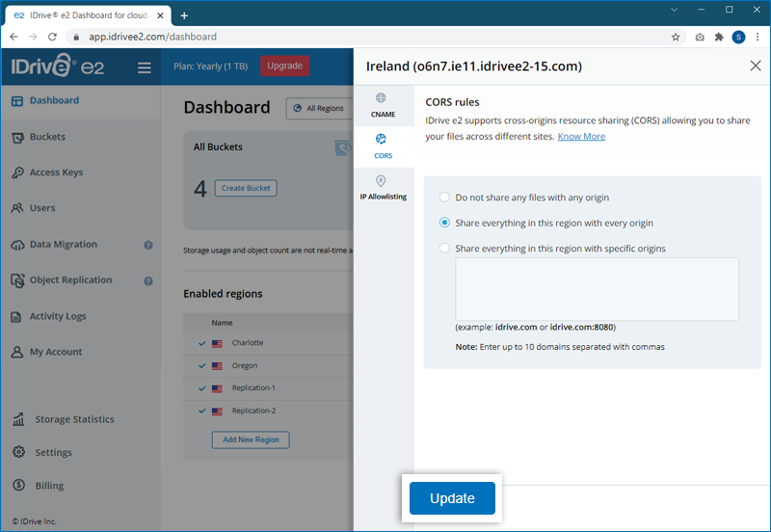Switch to the CORS tab

383,145
